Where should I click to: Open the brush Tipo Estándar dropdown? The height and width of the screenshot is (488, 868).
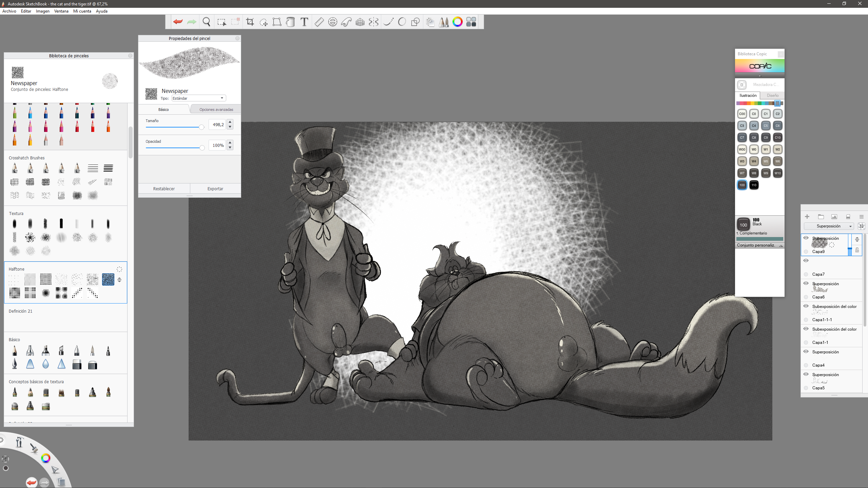[x=198, y=98]
